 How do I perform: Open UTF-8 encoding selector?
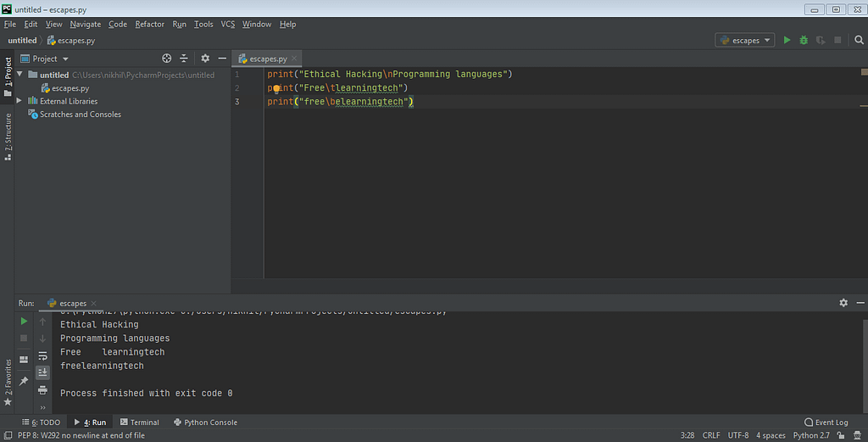pyautogui.click(x=738, y=435)
